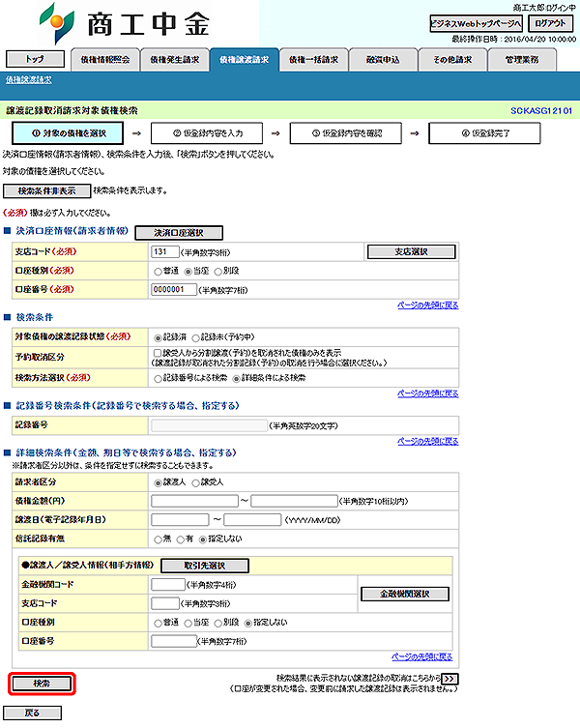Select 別段 for counterparty account type
This screenshot has height=728, width=580.
pyautogui.click(x=218, y=623)
